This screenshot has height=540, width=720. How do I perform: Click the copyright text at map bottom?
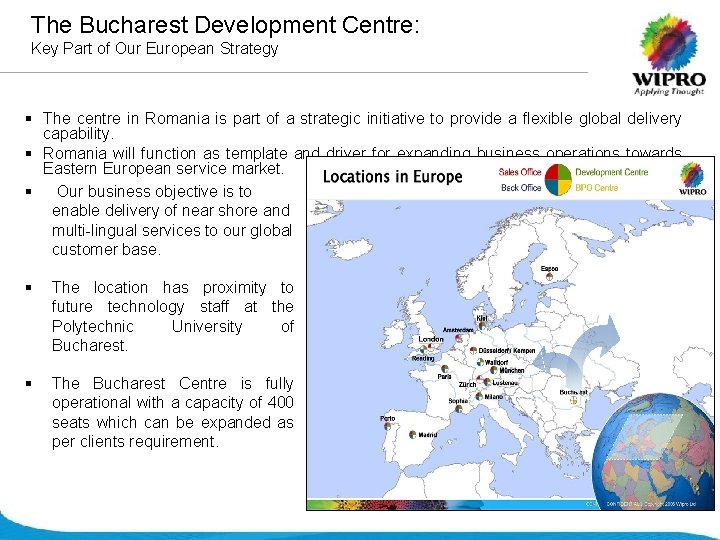[x=651, y=504]
